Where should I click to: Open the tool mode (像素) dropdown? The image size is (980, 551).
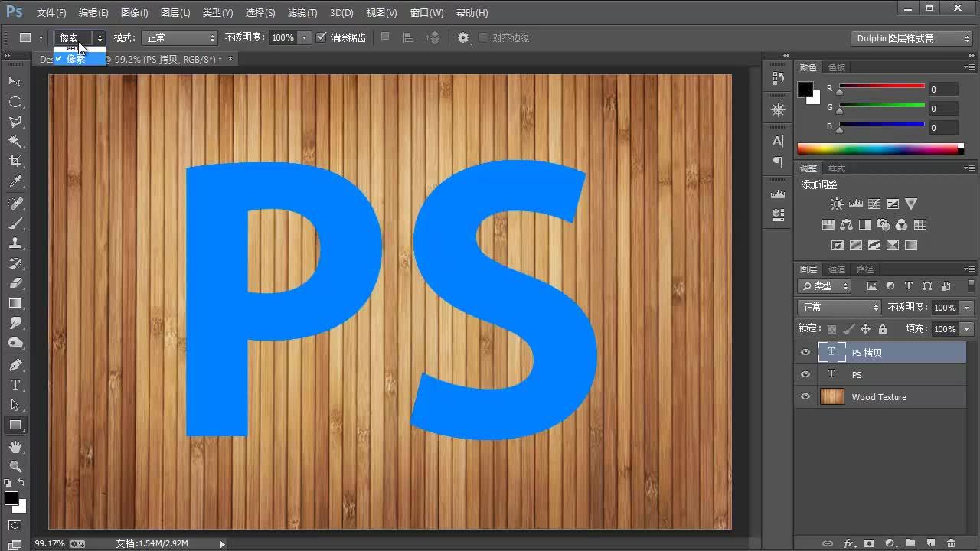tap(80, 37)
